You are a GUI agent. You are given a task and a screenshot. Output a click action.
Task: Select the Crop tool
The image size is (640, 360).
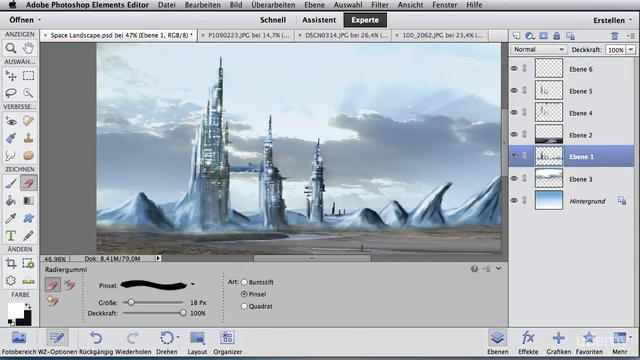[11, 263]
